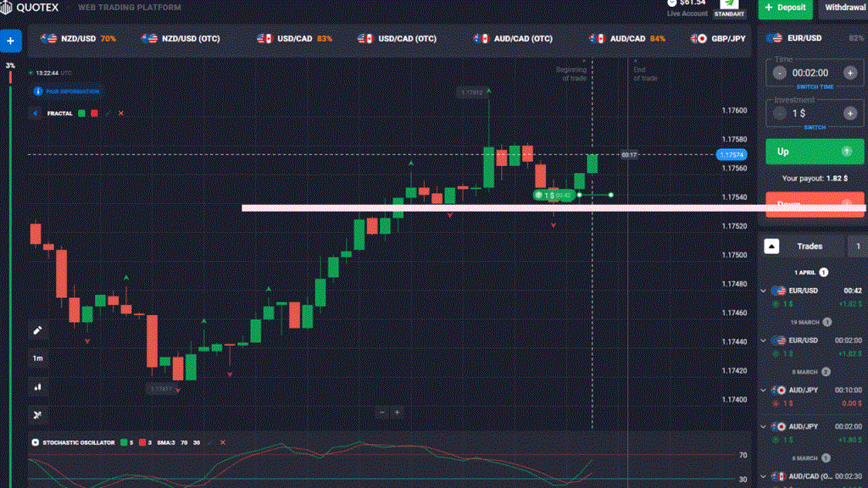Remove the Fractal indicator
The image size is (868, 488).
point(120,114)
